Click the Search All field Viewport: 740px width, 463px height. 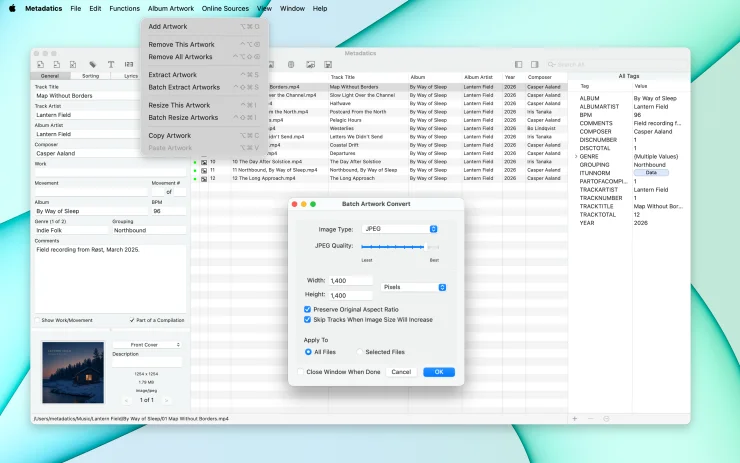coord(616,64)
